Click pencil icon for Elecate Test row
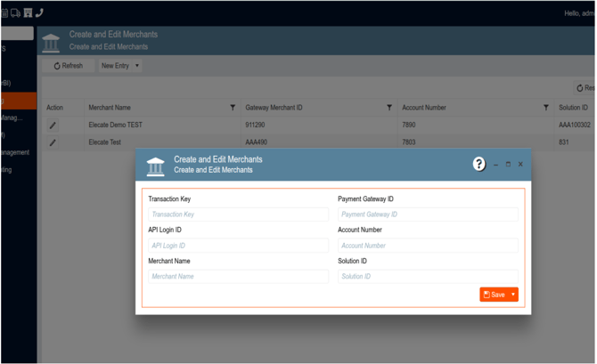Screen dimensions: 597x364 tap(53, 142)
